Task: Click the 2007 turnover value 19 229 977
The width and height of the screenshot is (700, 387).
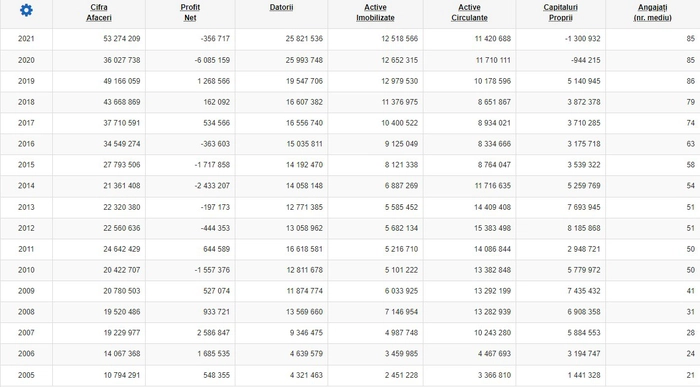Action: coord(122,333)
